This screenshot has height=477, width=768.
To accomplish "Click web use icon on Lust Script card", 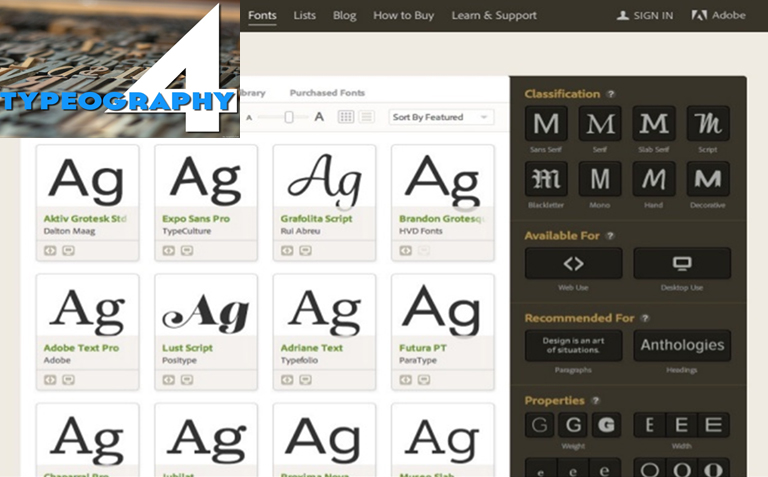I will coord(168,380).
